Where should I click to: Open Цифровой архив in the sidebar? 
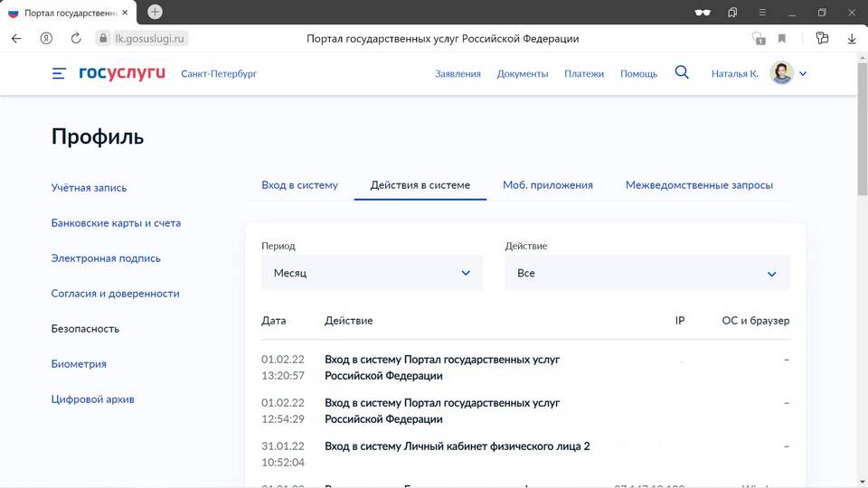click(x=92, y=399)
